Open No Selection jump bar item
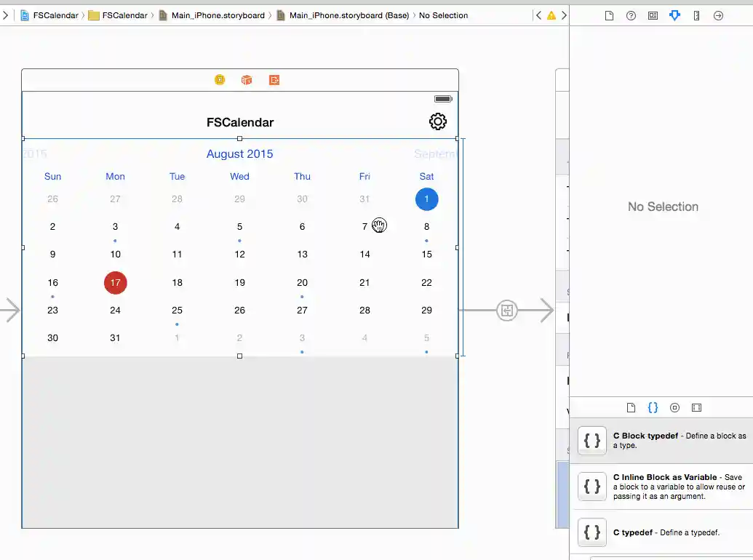The width and height of the screenshot is (753, 560). pos(443,15)
